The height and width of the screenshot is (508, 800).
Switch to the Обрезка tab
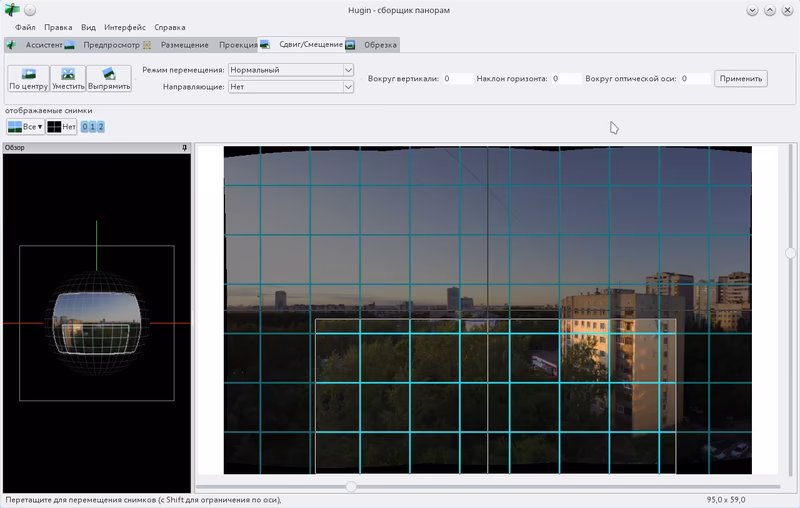[380, 45]
